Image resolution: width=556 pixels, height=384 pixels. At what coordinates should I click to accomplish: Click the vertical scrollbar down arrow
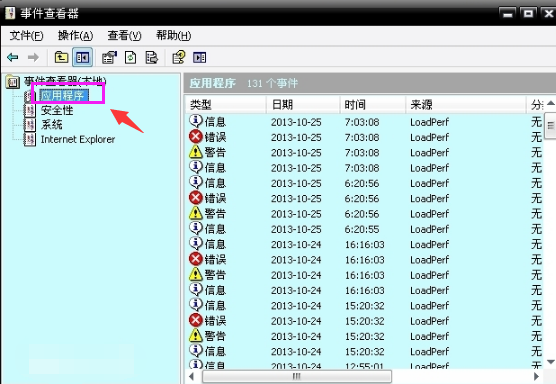click(x=550, y=362)
